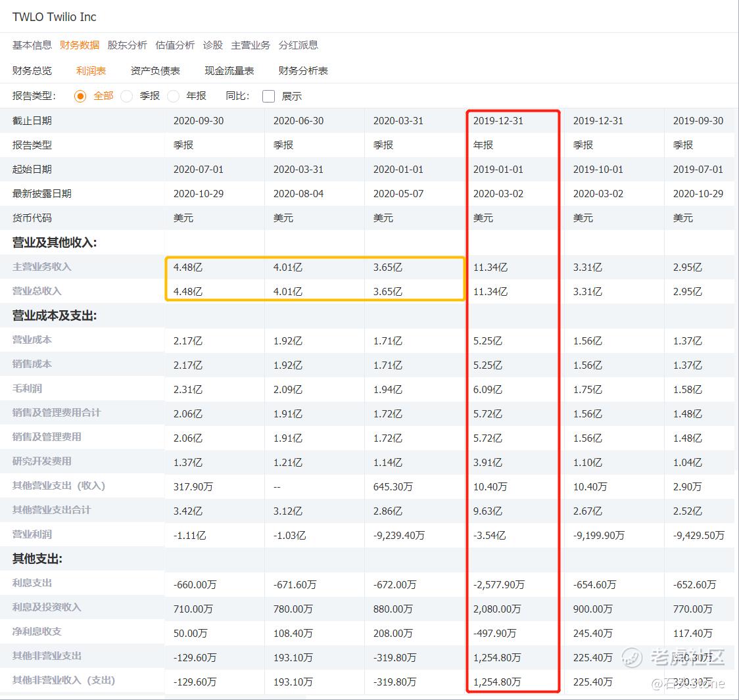
Task: Click the 2020-03-31 截止日期 column header
Action: (x=398, y=121)
